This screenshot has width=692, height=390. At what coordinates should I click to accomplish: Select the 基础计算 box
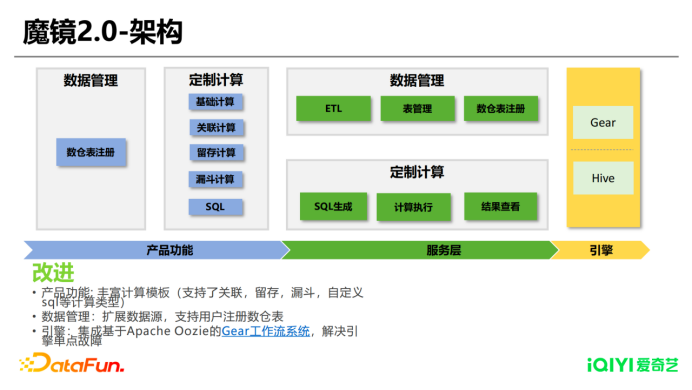click(215, 102)
